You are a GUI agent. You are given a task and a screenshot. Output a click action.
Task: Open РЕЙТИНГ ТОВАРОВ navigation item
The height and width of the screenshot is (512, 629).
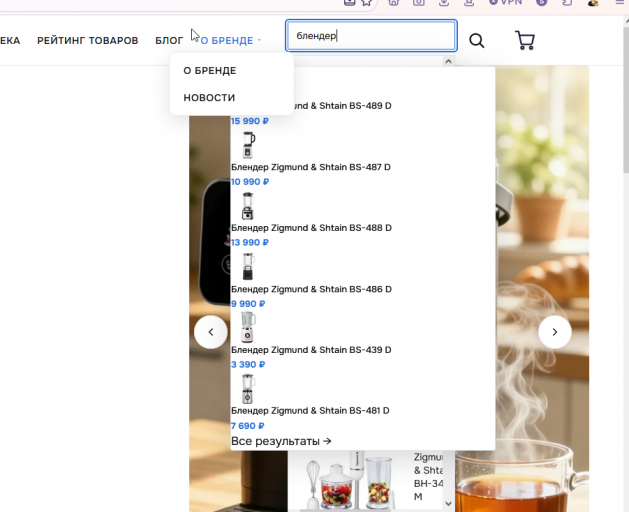pos(87,41)
